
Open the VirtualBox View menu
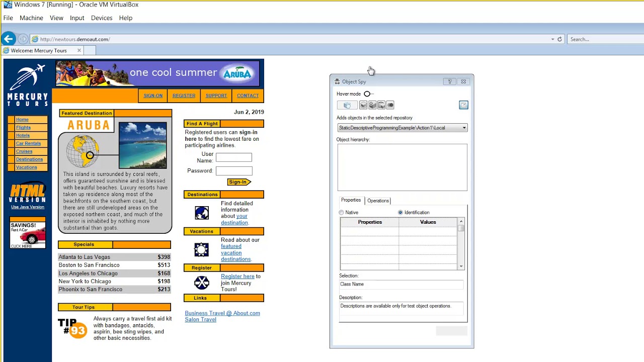click(x=56, y=18)
